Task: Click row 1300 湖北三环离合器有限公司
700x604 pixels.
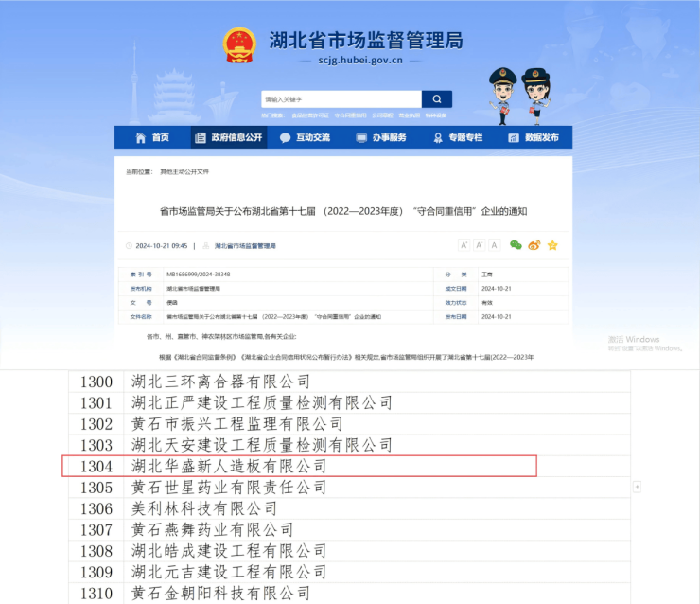Action: point(349,382)
